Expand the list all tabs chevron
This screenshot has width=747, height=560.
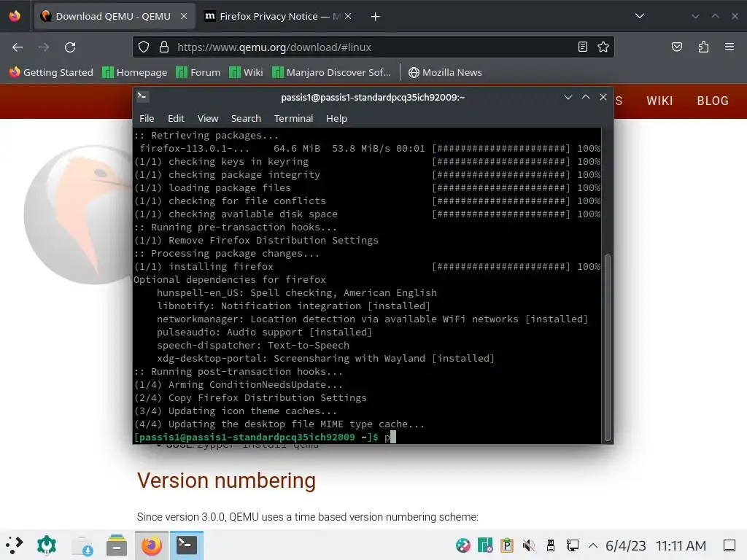639,16
